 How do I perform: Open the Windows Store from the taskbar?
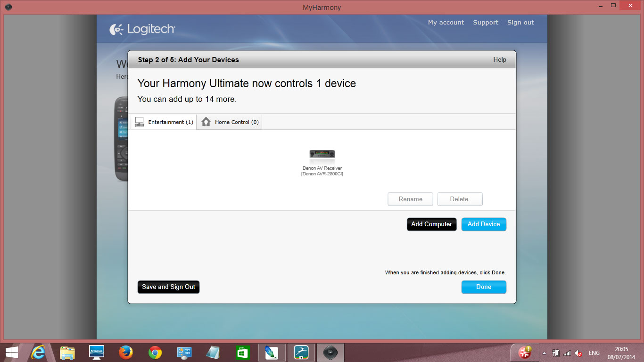(x=242, y=352)
